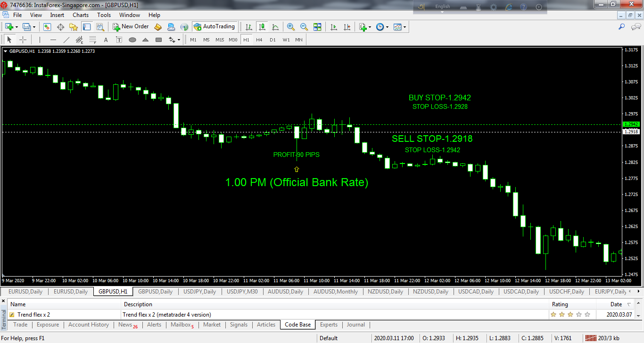Switch to the Account History terminal tab
This screenshot has height=343, width=644.
point(88,325)
